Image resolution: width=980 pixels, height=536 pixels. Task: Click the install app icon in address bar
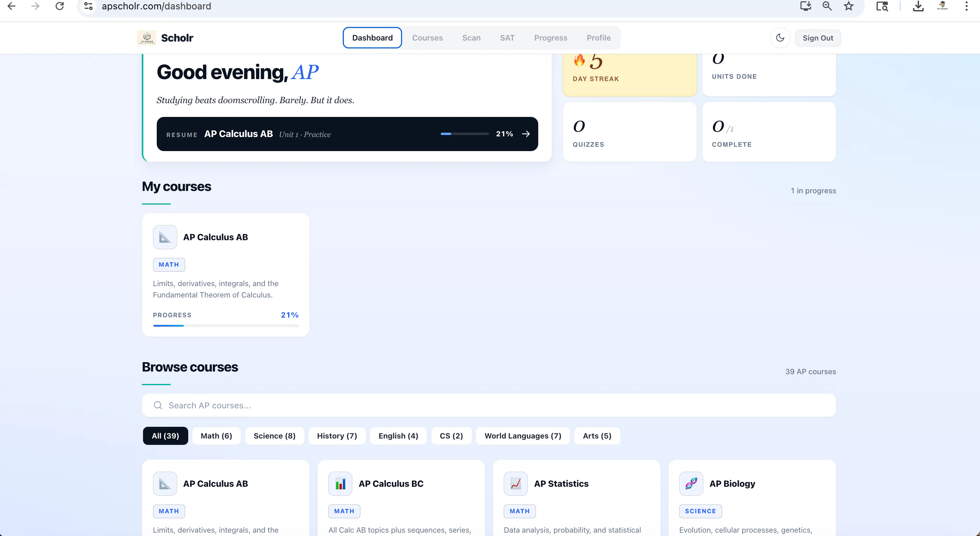(x=806, y=6)
